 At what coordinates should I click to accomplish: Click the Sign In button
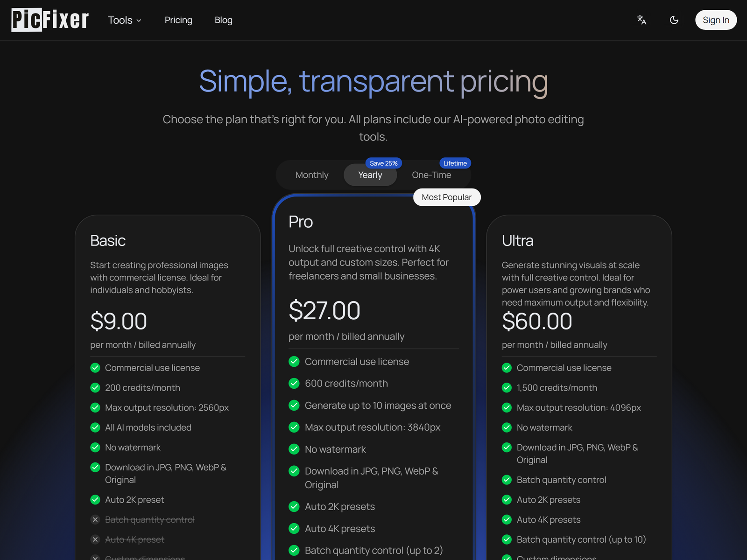716,20
